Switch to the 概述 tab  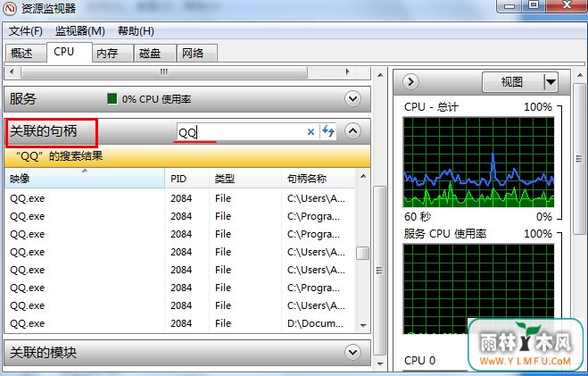(x=25, y=54)
